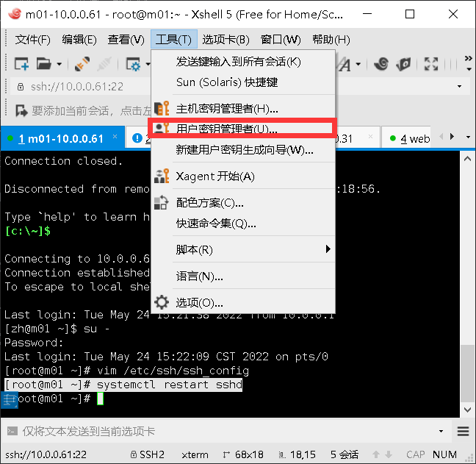This screenshot has height=464, width=476.
Task: Switch to tab 1 m01-10.0.0.61
Action: (x=61, y=139)
